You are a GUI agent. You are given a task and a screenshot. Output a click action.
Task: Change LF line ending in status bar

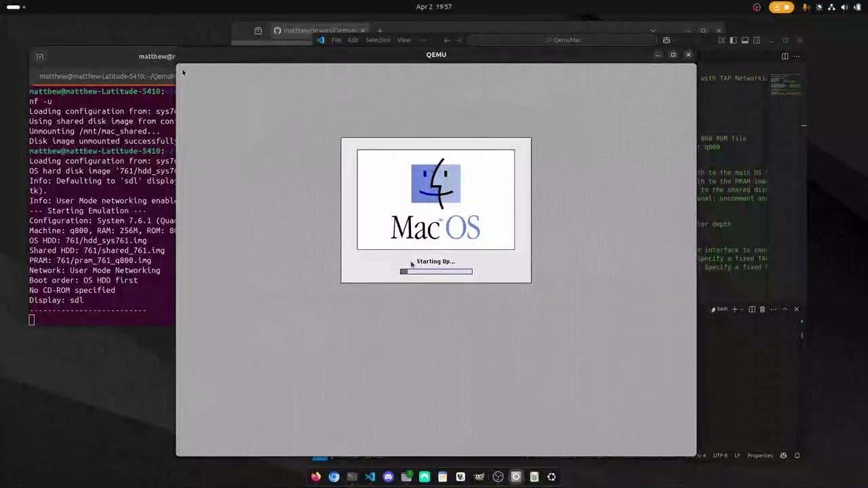click(737, 455)
